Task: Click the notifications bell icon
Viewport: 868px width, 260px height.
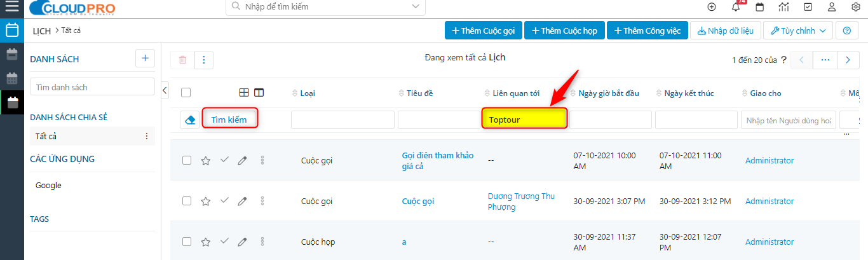Action: tap(736, 7)
